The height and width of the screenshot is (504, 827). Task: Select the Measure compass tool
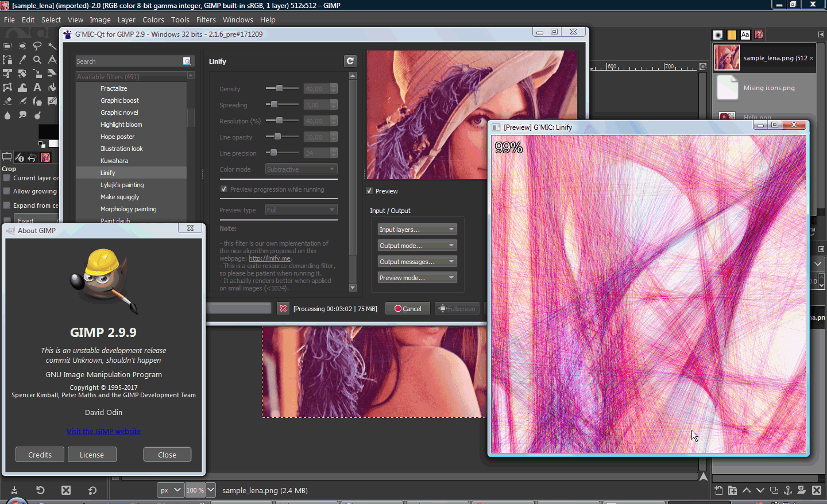(x=52, y=60)
